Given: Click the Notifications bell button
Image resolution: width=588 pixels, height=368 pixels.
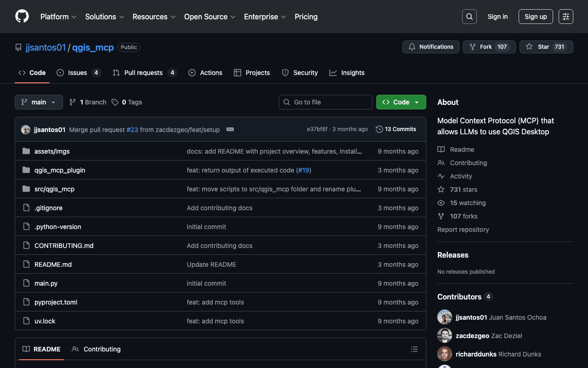Looking at the screenshot, I should click(430, 47).
